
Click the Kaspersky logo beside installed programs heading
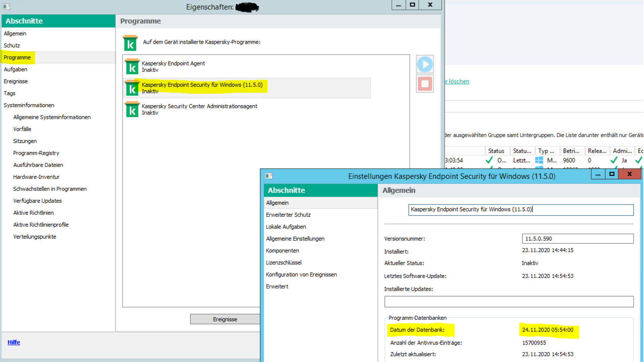[130, 43]
